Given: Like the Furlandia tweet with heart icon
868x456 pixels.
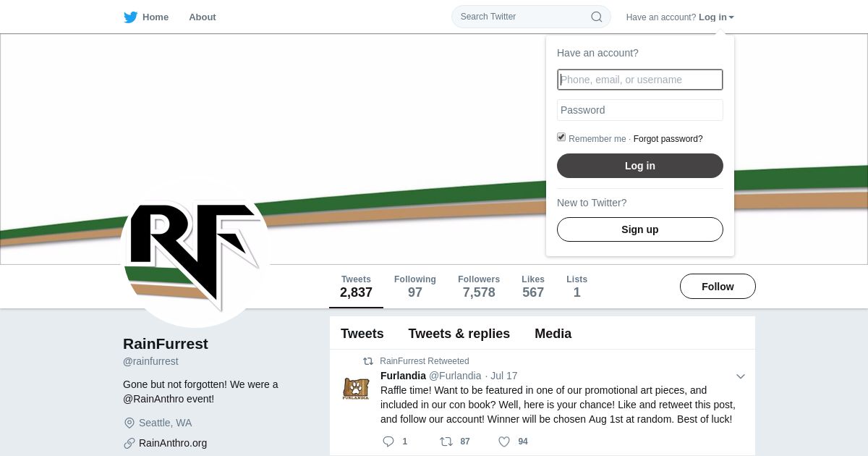Looking at the screenshot, I should pyautogui.click(x=504, y=442).
